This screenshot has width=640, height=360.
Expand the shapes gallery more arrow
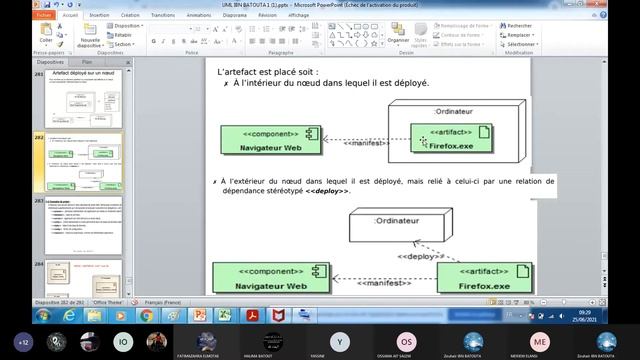382,44
